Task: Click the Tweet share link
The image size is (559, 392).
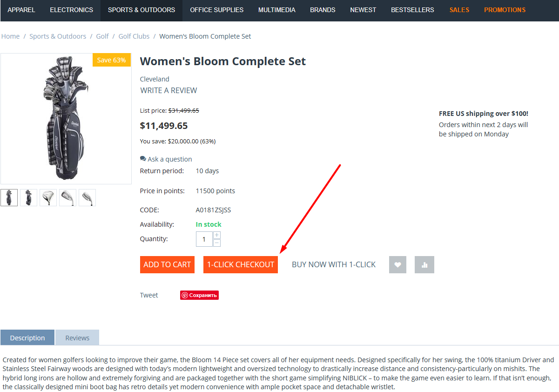Action: tap(149, 295)
